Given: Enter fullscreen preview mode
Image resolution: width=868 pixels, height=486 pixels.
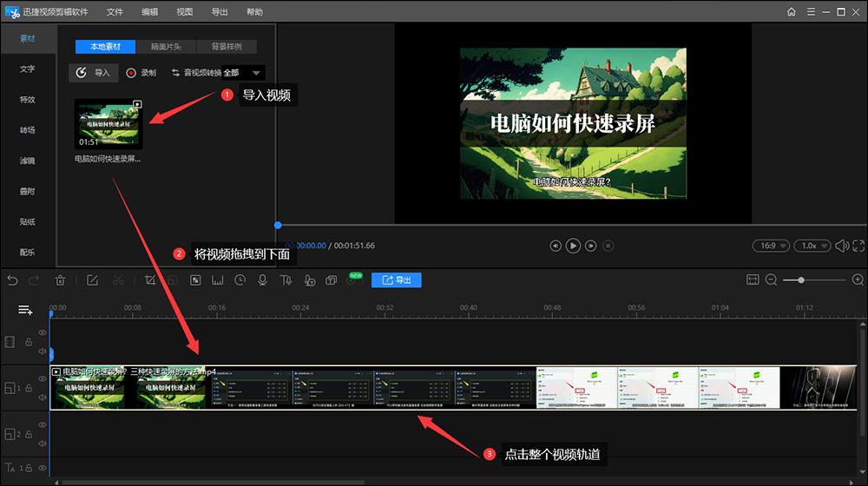Looking at the screenshot, I should [x=859, y=246].
